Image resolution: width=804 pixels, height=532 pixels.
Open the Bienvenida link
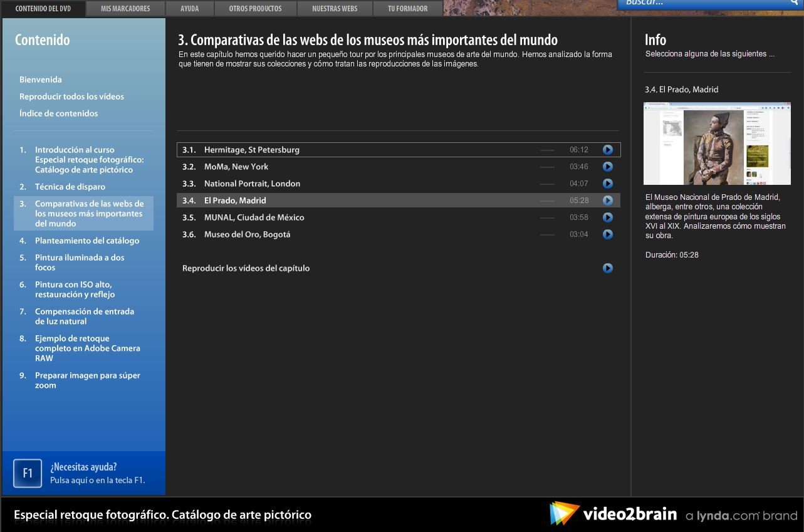click(x=41, y=80)
